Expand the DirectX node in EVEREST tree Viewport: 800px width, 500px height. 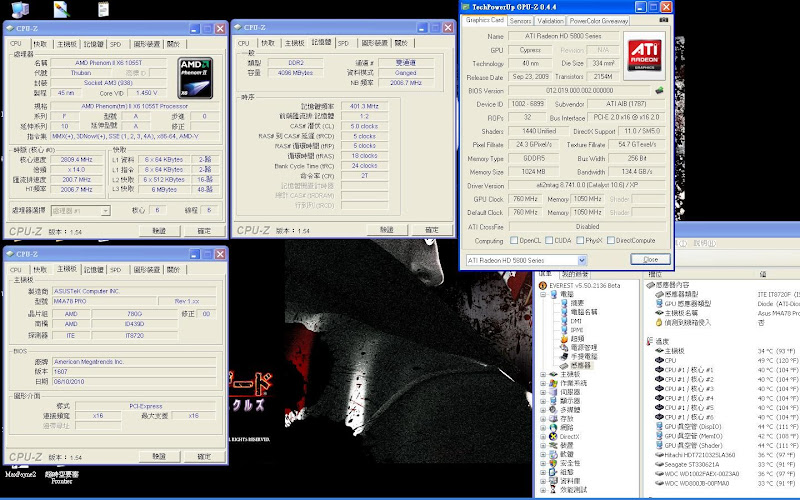coord(543,436)
